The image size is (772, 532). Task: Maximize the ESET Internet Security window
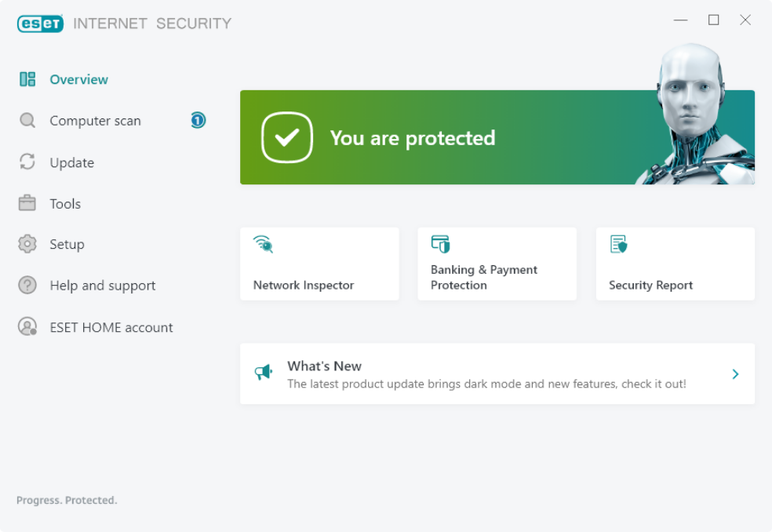713,20
